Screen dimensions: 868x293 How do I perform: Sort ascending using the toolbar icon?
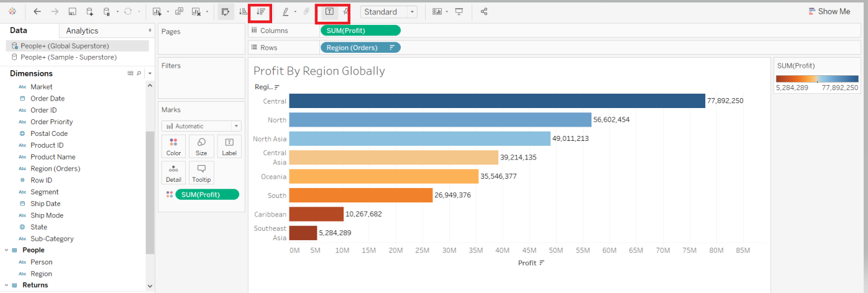pos(243,11)
